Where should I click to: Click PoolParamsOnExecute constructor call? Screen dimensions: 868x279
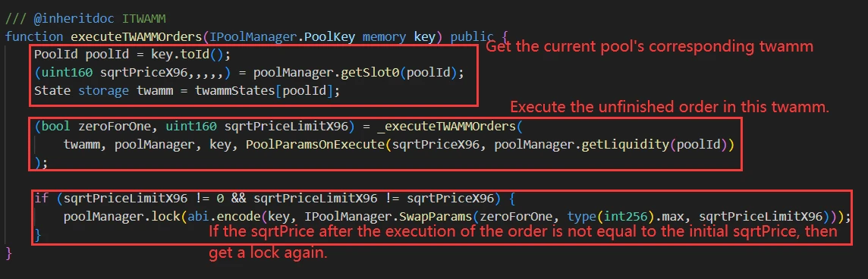pyautogui.click(x=316, y=145)
